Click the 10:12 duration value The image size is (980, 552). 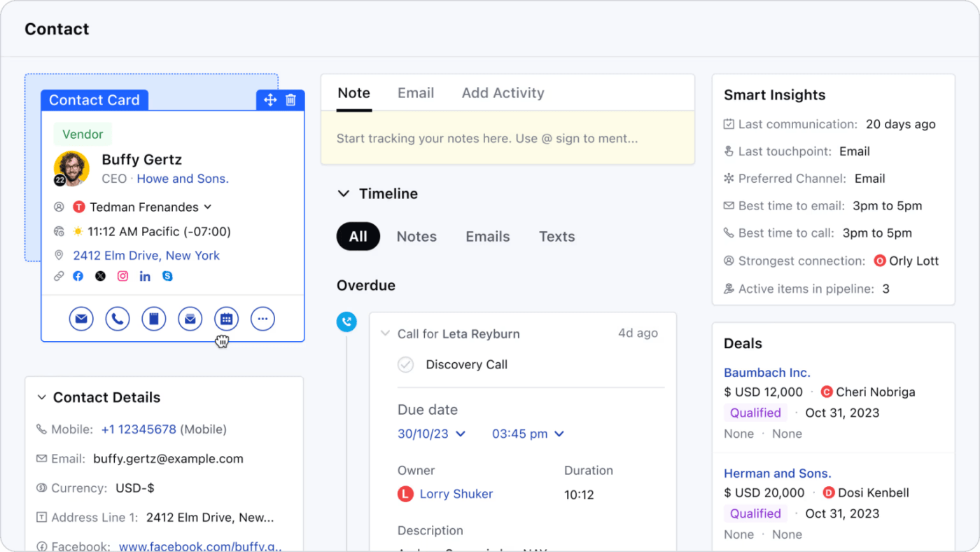tap(579, 495)
